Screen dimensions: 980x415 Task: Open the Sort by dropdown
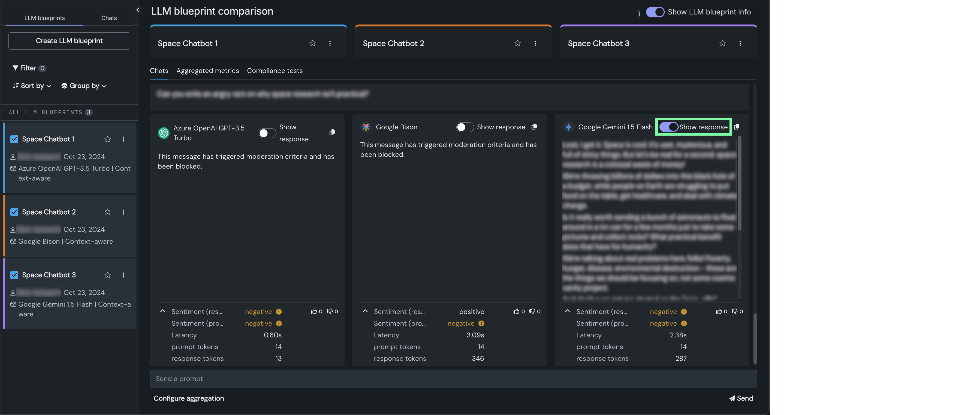coord(32,86)
